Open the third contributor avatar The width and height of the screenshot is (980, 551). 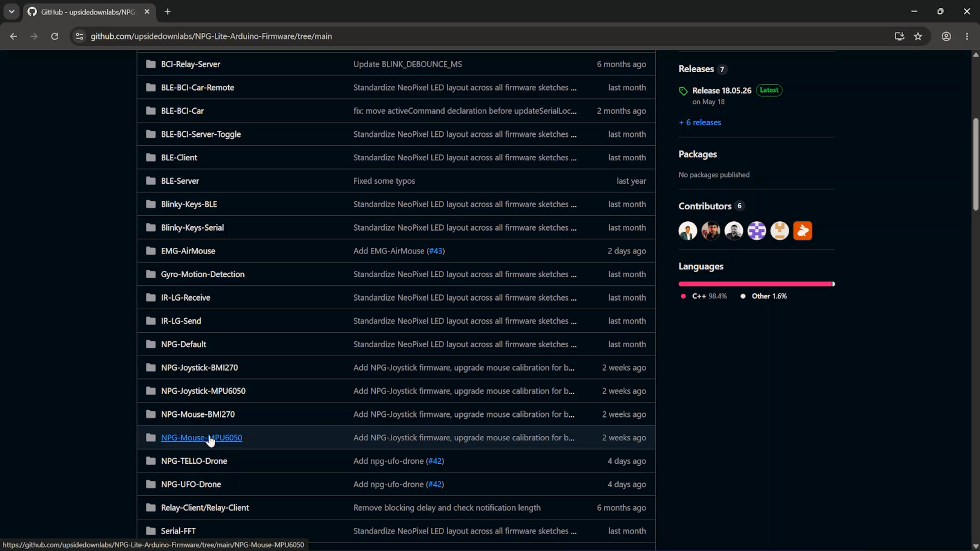tap(733, 231)
